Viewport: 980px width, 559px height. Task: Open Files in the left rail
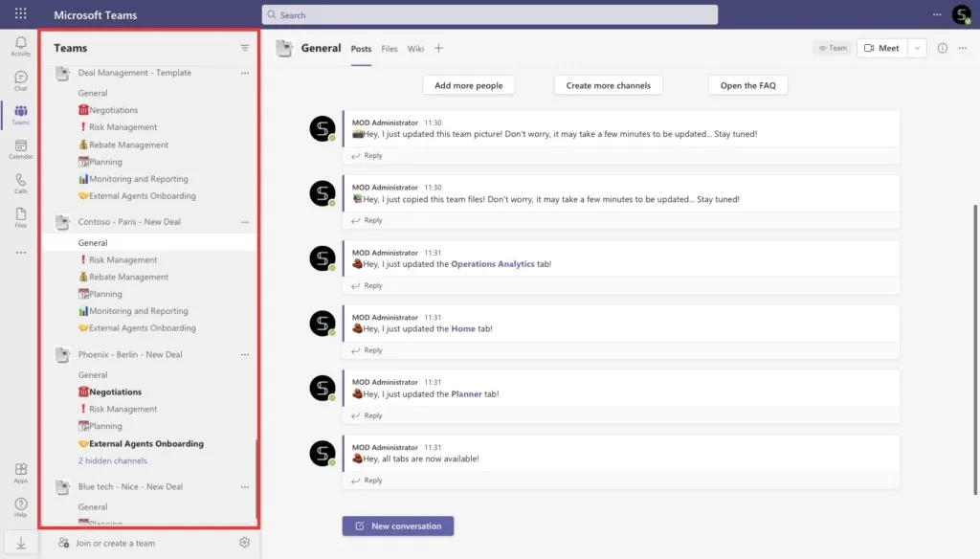pyautogui.click(x=21, y=217)
